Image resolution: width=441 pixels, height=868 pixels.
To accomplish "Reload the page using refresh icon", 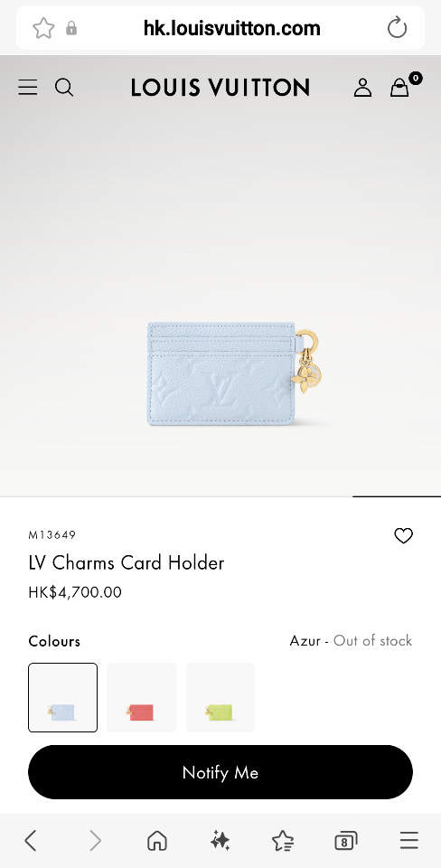I will 397,28.
